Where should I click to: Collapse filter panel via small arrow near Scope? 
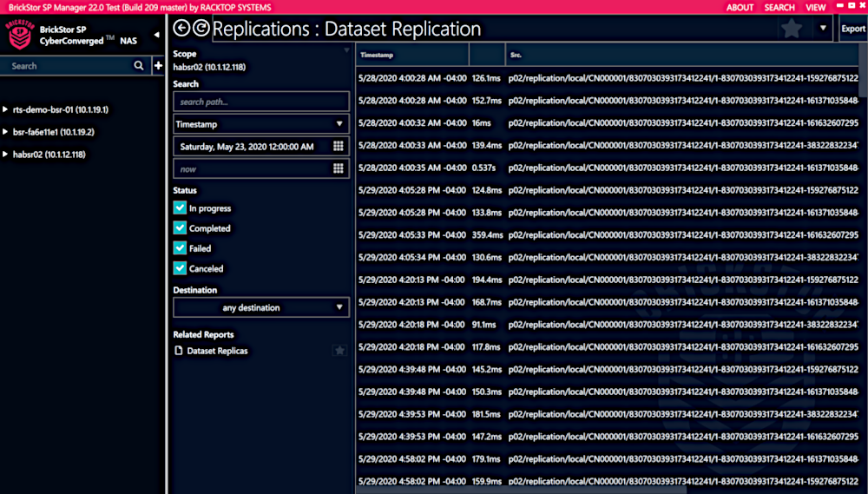[x=346, y=50]
